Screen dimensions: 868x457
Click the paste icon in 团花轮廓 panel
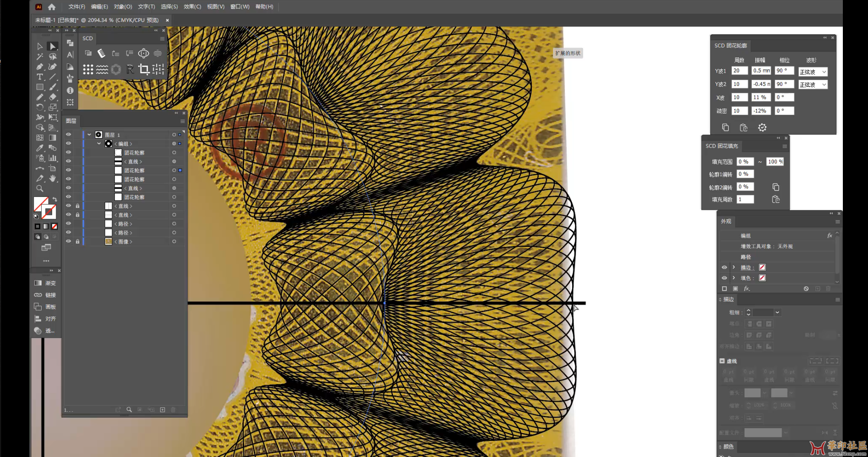(x=744, y=128)
